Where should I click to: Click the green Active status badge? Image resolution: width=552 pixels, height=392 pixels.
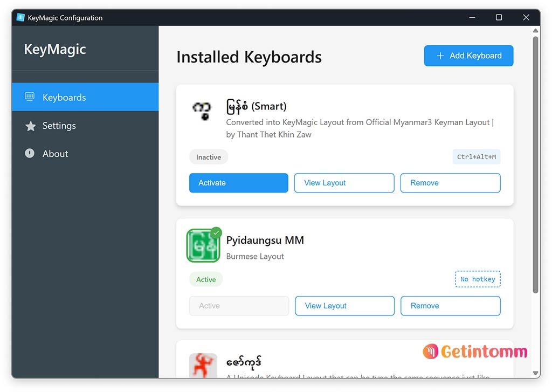click(206, 279)
